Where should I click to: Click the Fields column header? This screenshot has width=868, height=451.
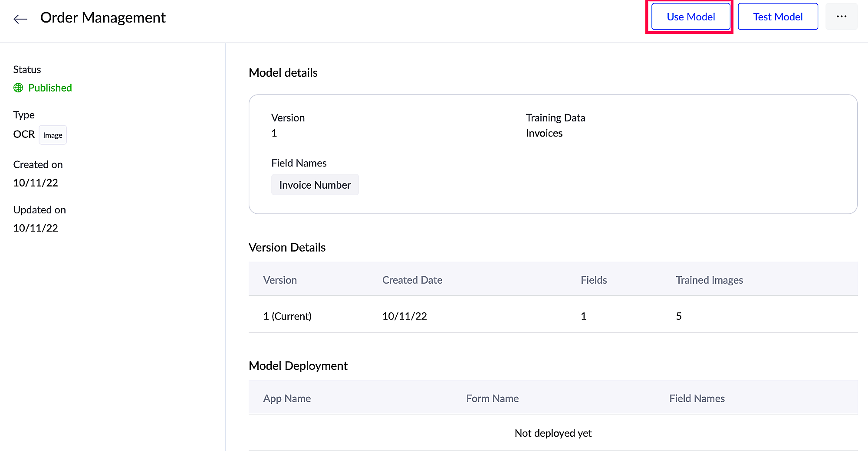point(593,280)
